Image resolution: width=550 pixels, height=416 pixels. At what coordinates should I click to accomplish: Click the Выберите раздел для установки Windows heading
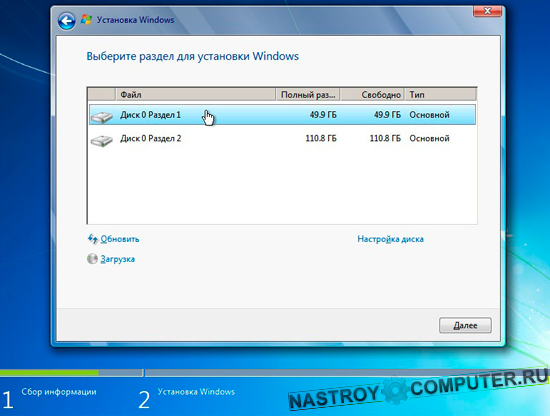coord(193,56)
